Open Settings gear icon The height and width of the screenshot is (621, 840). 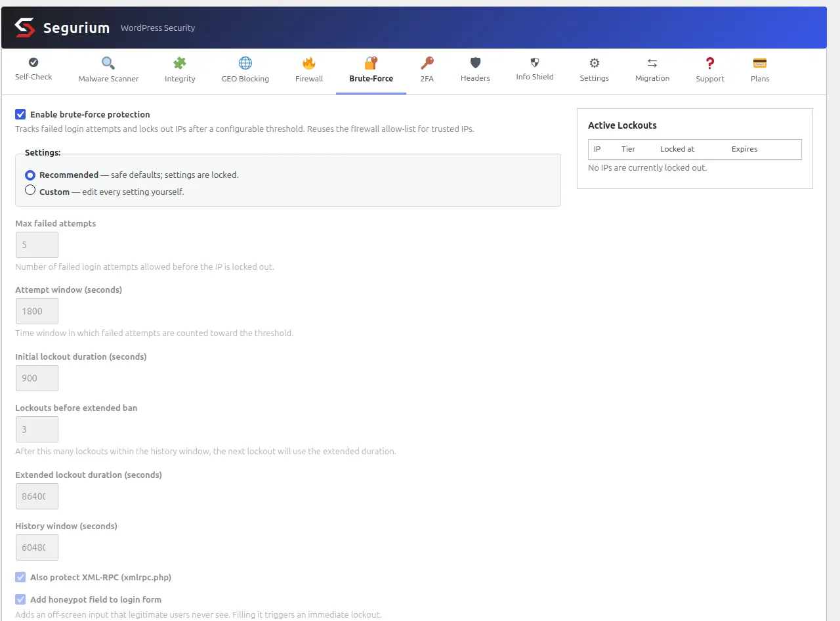pos(595,63)
